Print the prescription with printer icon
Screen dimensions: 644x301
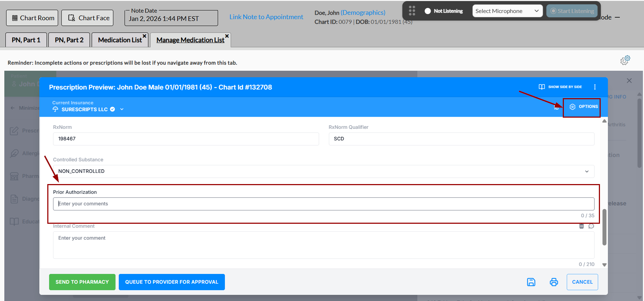click(x=554, y=282)
